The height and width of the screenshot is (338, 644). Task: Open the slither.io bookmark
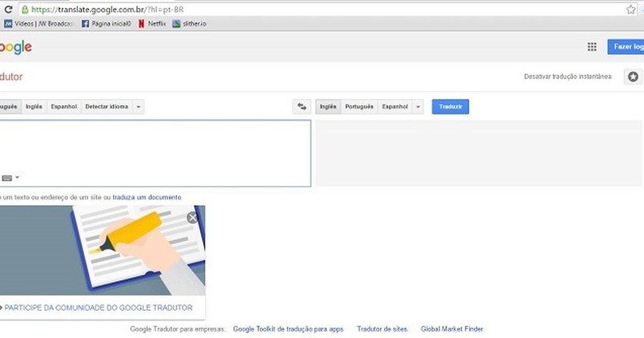[189, 23]
